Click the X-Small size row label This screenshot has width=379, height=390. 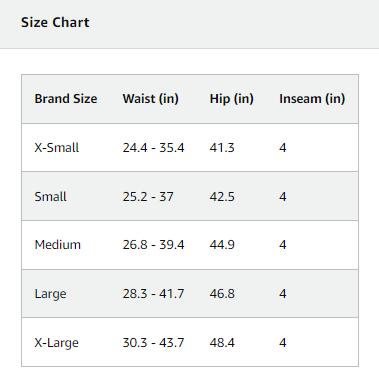click(57, 147)
